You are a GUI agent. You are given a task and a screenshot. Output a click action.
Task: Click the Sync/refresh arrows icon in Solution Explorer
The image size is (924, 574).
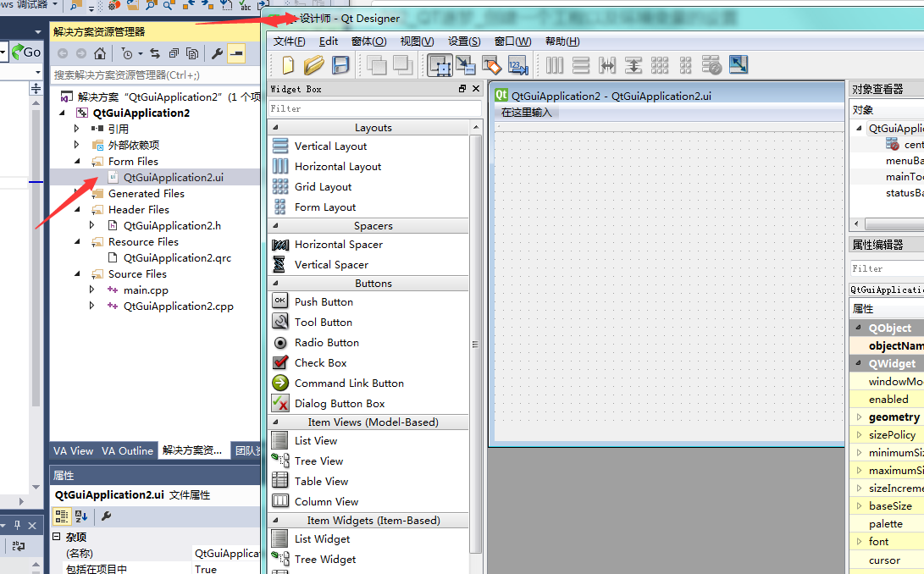[155, 53]
